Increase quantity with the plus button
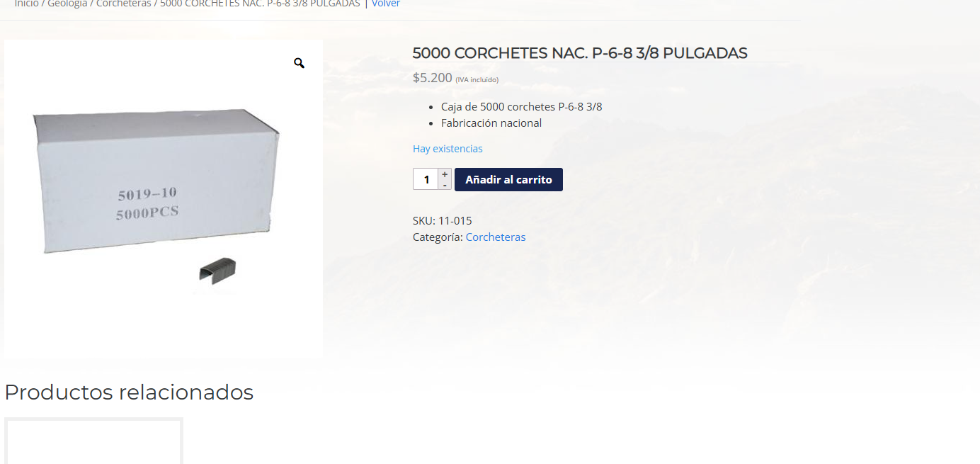Screen dimensions: 980x464 (x=445, y=174)
